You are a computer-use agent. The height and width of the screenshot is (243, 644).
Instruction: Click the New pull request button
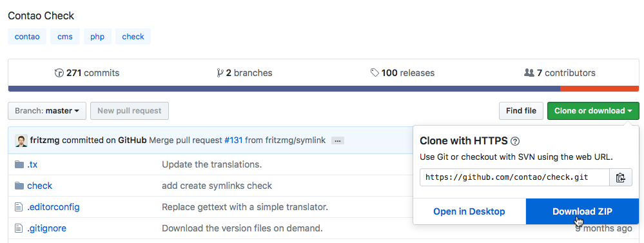(x=130, y=111)
